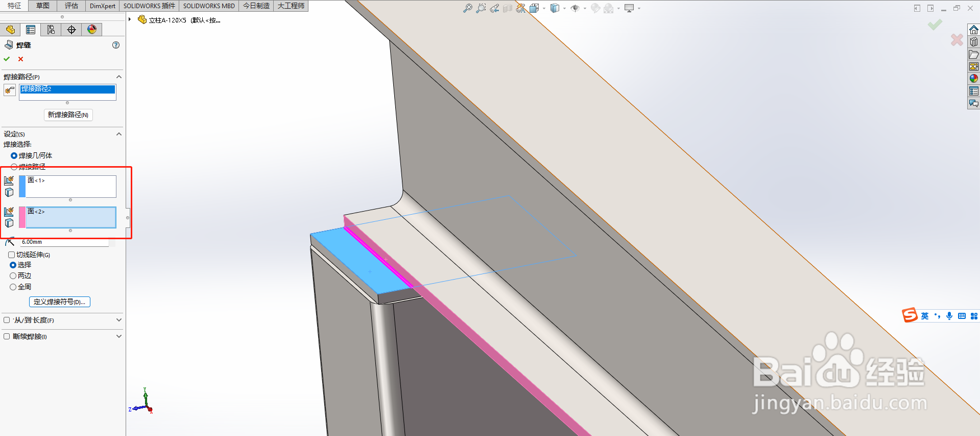Screen dimensions: 980x436
Task: Click the 面<1> selection box
Action: (67, 187)
